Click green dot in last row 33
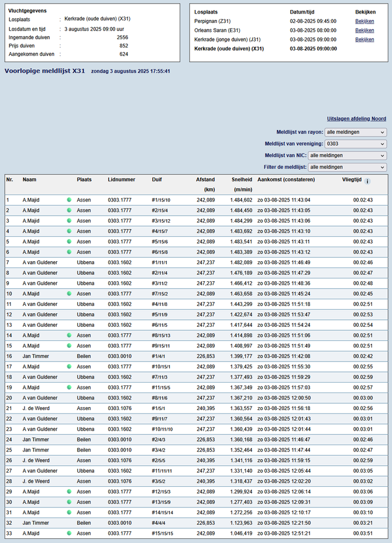 (69, 533)
